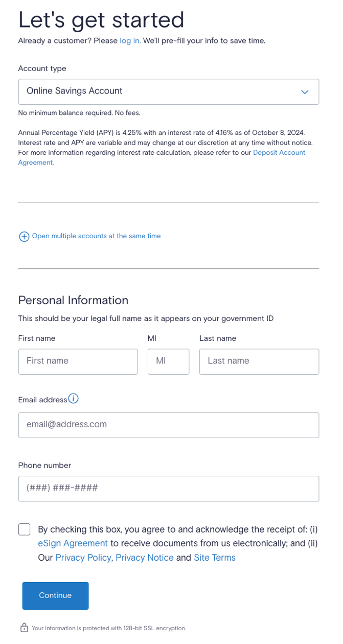Click the First name input field
Image resolution: width=343 pixels, height=644 pixels.
78,361
